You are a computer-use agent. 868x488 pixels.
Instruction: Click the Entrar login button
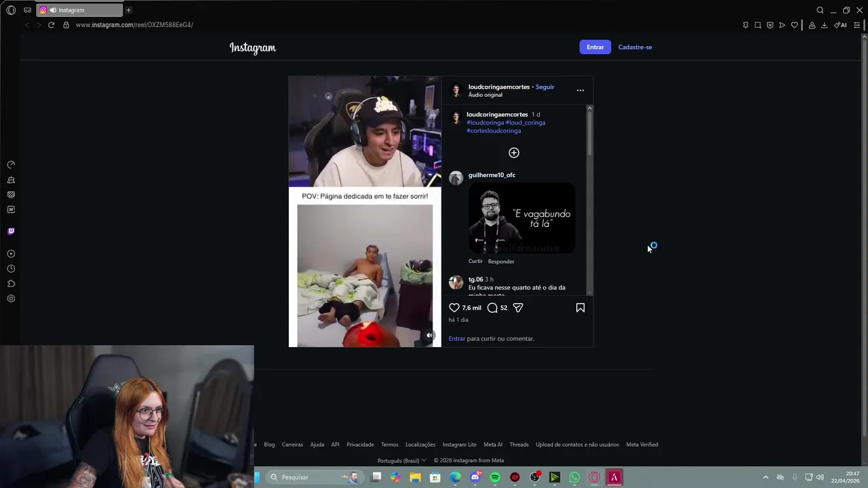coord(595,47)
